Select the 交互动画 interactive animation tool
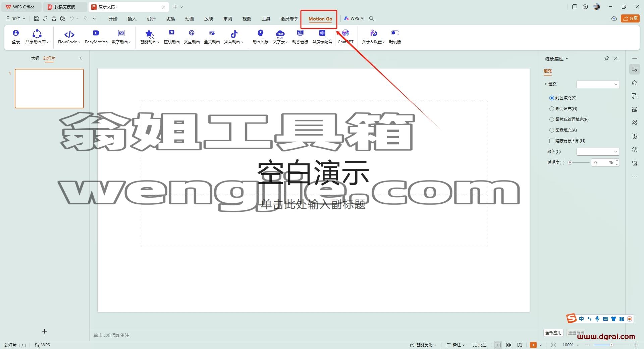 coord(192,37)
